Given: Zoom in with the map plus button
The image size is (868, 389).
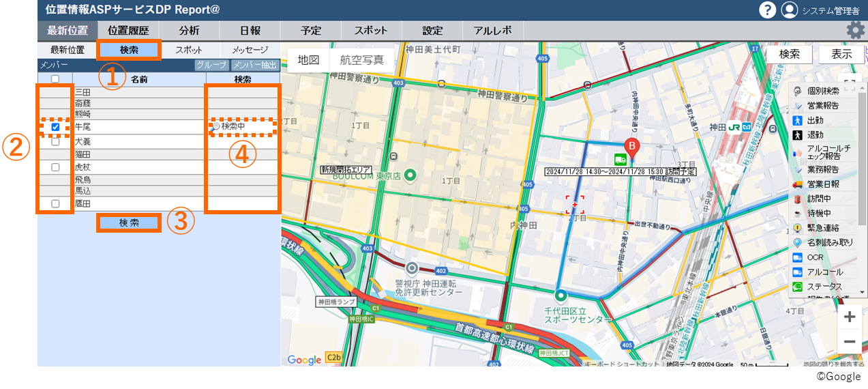Looking at the screenshot, I should [850, 317].
